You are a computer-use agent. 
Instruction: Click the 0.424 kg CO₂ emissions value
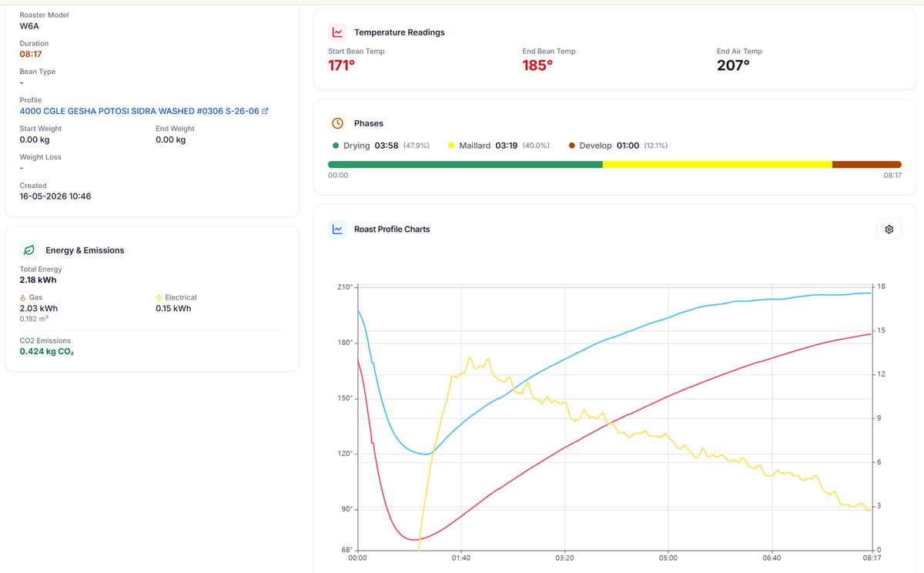click(47, 352)
